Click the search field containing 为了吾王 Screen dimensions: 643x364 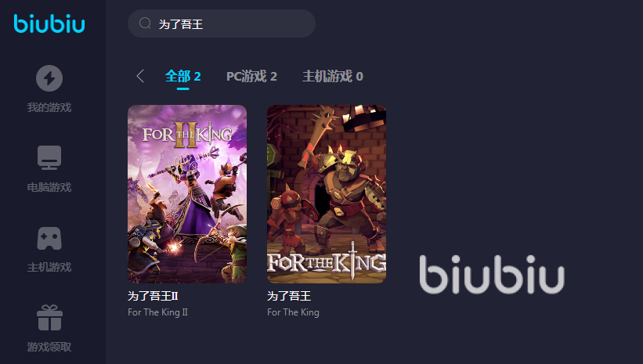pos(222,23)
